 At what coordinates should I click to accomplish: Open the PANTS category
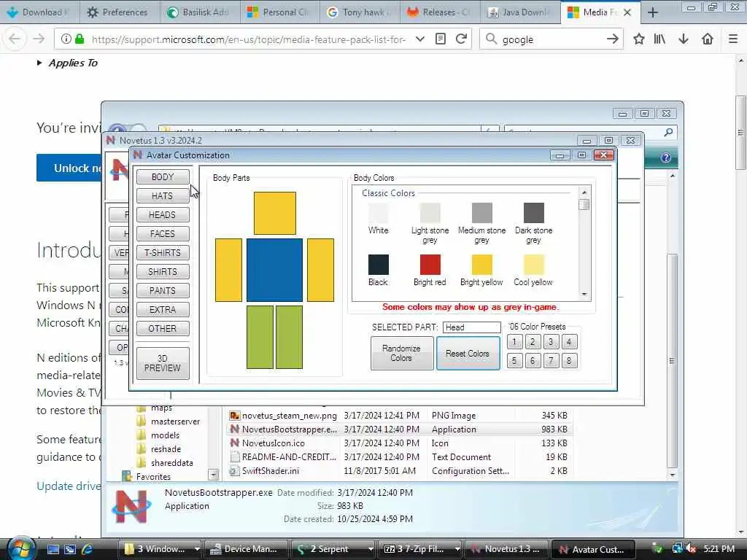(x=163, y=290)
